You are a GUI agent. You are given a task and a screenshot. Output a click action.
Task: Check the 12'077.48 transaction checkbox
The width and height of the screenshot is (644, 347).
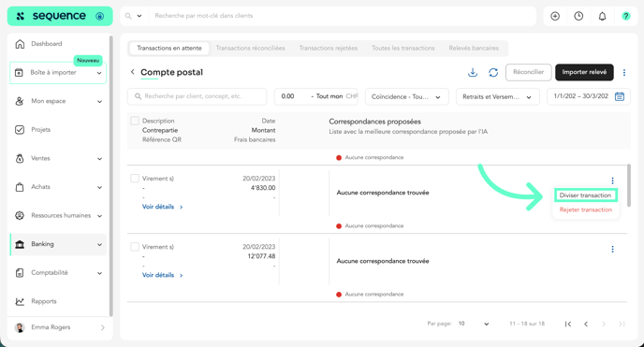pyautogui.click(x=134, y=247)
